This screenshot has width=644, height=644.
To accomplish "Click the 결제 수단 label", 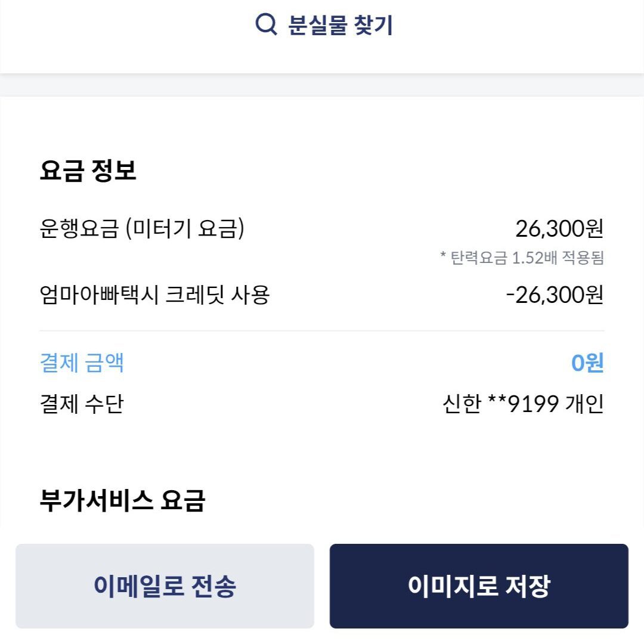I will [x=82, y=404].
